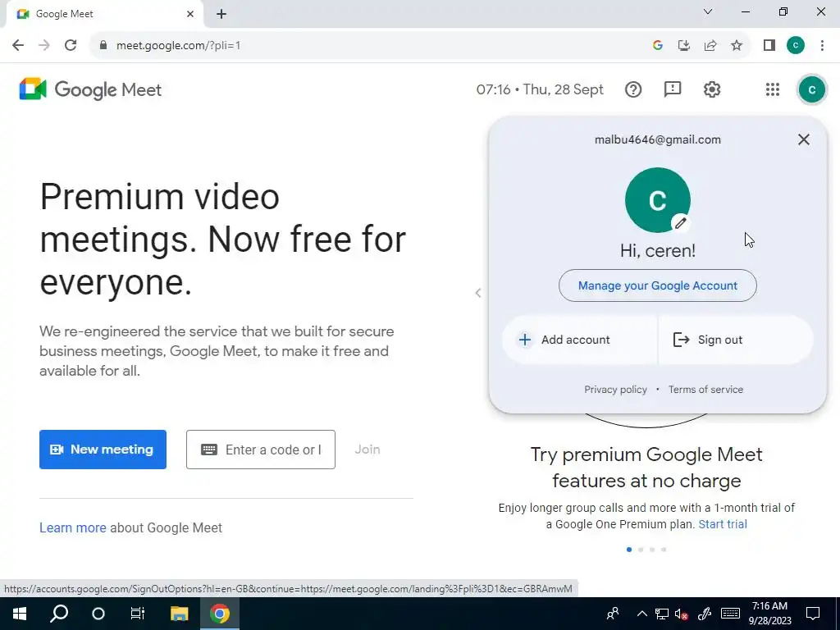Select the fourth carousel dot
The height and width of the screenshot is (630, 840).
(664, 549)
